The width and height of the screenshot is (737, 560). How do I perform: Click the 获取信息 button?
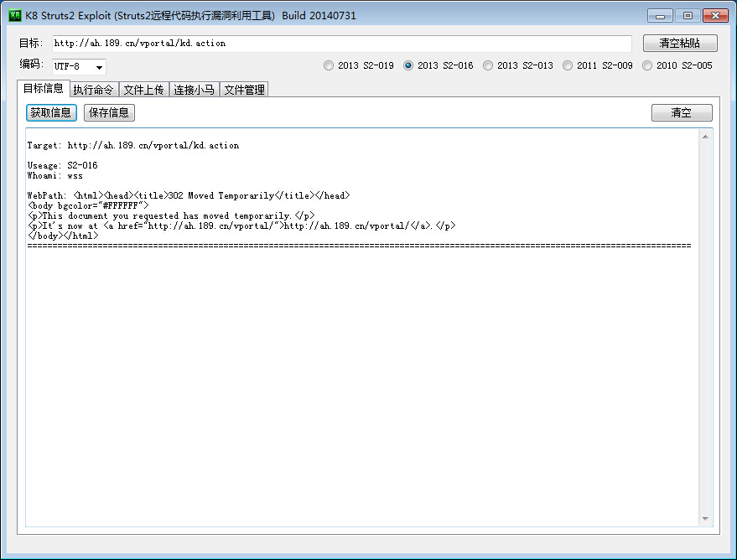(x=51, y=112)
